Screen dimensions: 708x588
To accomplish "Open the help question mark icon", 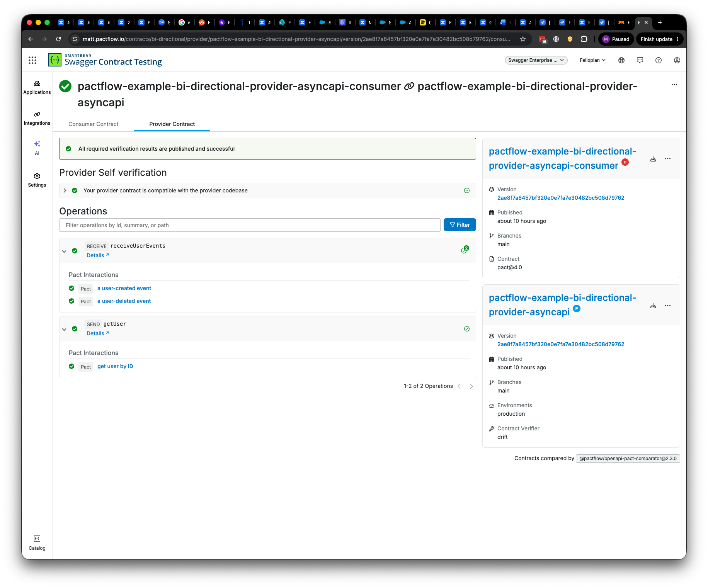I will tap(659, 60).
